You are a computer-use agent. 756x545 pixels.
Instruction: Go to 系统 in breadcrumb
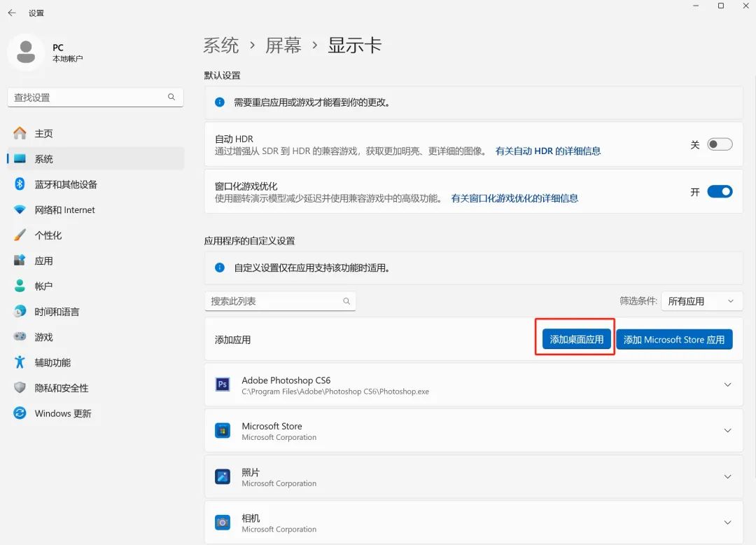tap(220, 46)
